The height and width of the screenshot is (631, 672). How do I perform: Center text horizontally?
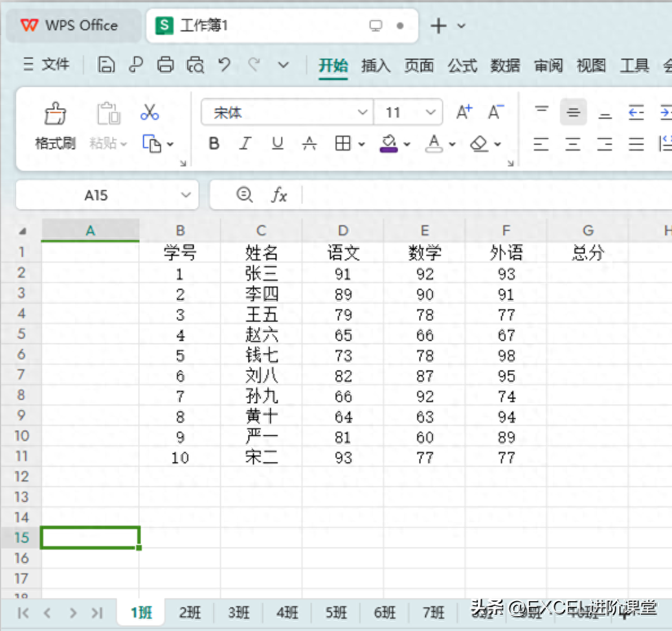coord(573,144)
